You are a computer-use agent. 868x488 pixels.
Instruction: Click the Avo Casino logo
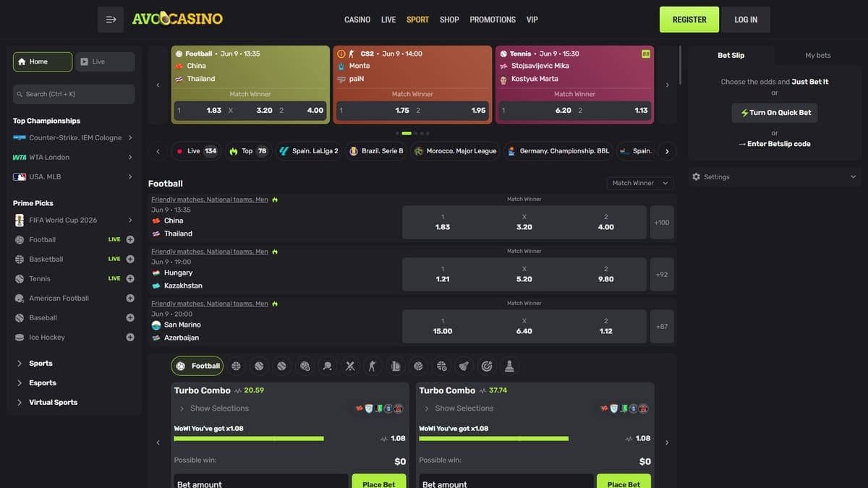[177, 19]
